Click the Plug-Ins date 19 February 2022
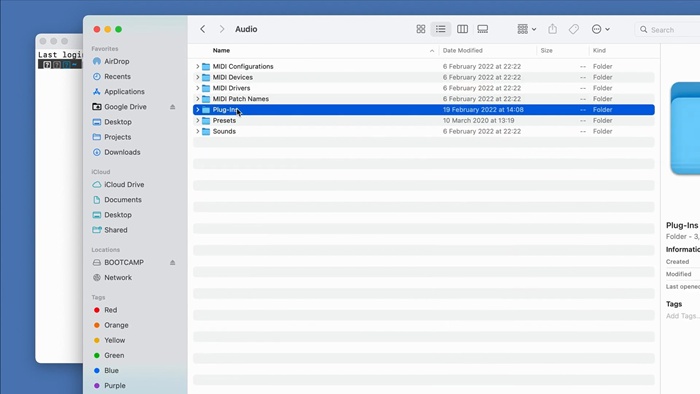The height and width of the screenshot is (394, 700). [x=483, y=110]
